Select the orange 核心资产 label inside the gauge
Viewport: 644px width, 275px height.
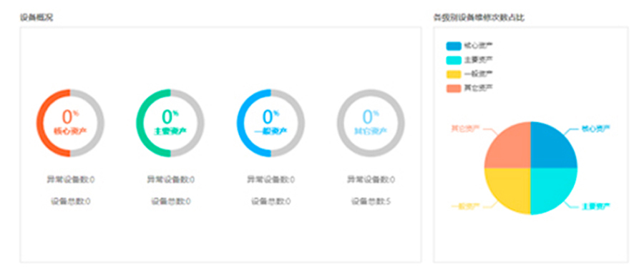(x=70, y=131)
